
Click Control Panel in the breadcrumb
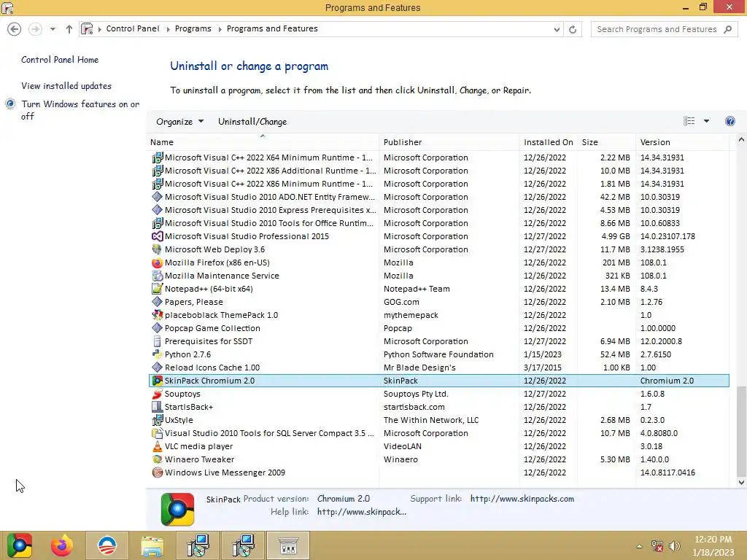133,28
